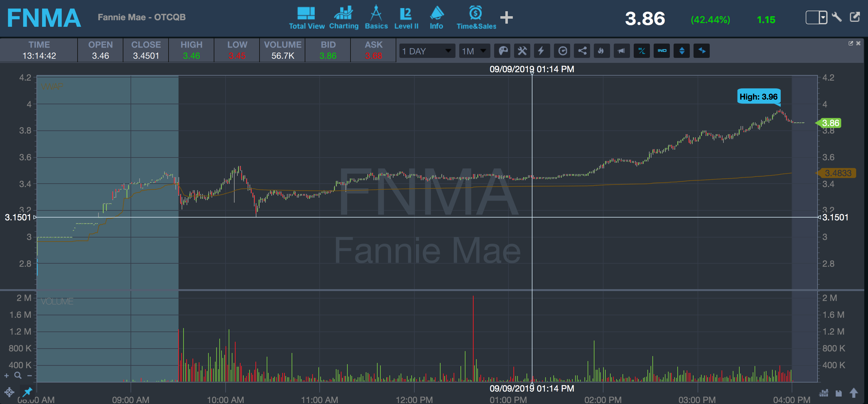Open the 1 DAY range dropdown
868x404 pixels.
[427, 51]
